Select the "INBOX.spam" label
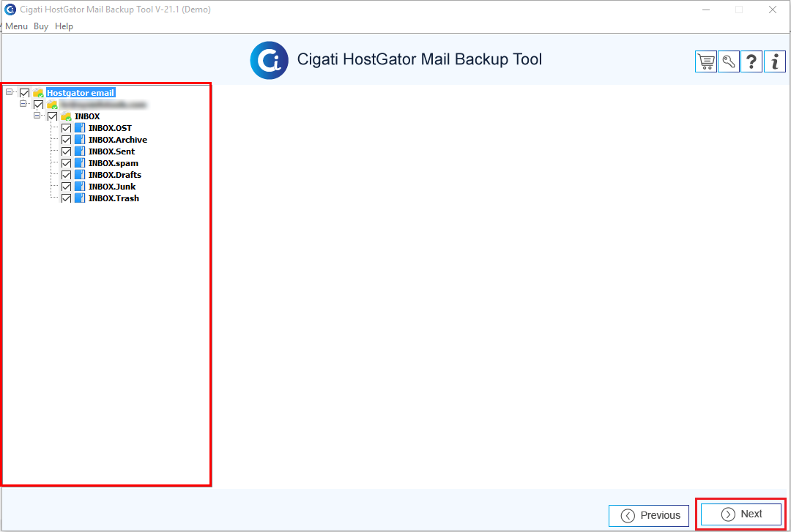Image resolution: width=791 pixels, height=532 pixels. 114,163
